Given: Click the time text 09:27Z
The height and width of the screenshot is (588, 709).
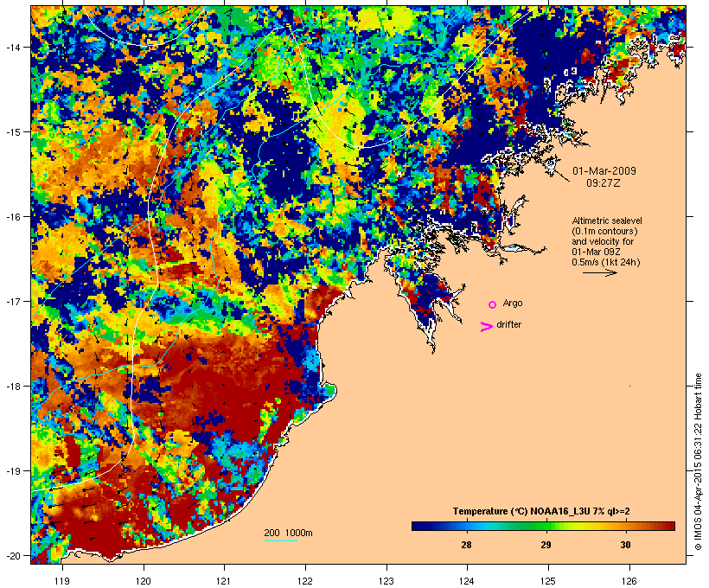Looking at the screenshot, I should (604, 183).
